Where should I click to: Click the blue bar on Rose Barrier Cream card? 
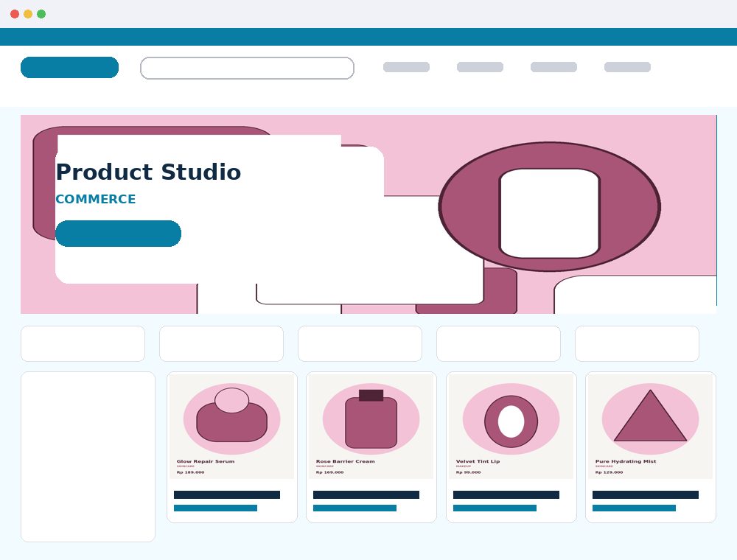(x=354, y=508)
